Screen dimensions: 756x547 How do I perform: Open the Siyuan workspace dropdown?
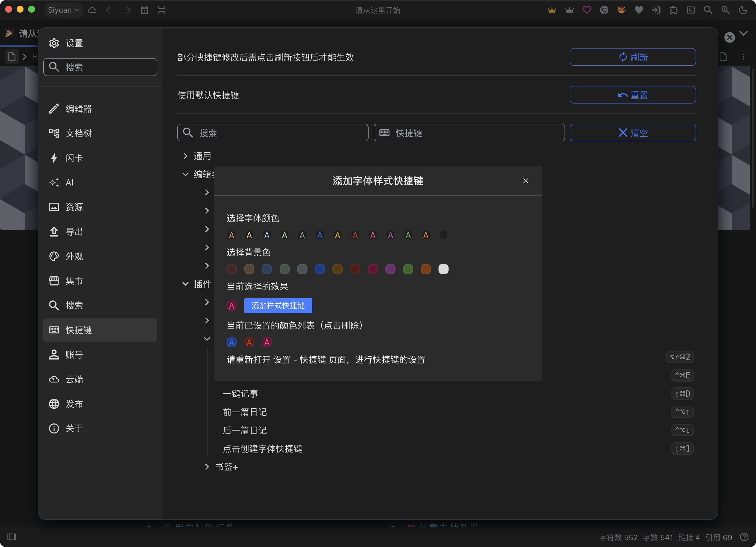point(63,10)
